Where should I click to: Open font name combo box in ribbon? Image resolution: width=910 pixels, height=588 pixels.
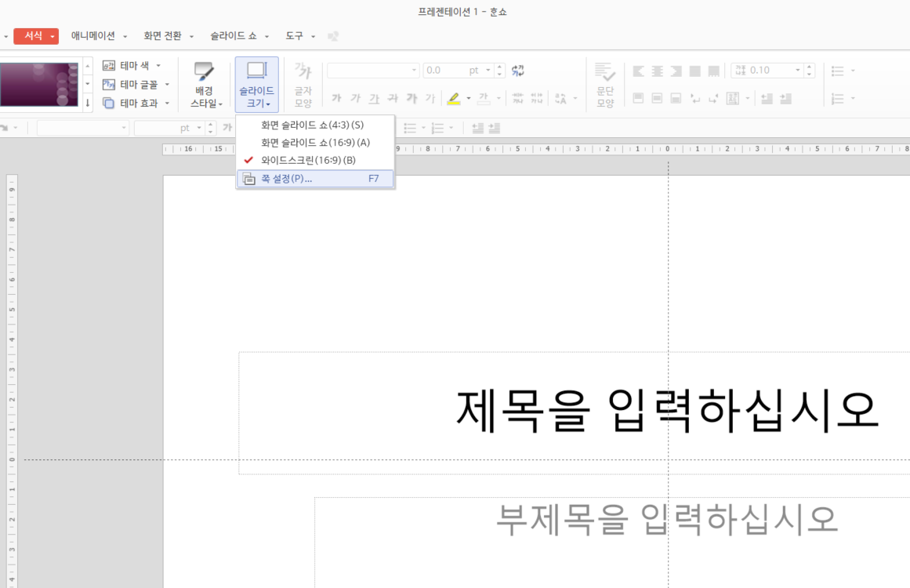click(x=373, y=71)
